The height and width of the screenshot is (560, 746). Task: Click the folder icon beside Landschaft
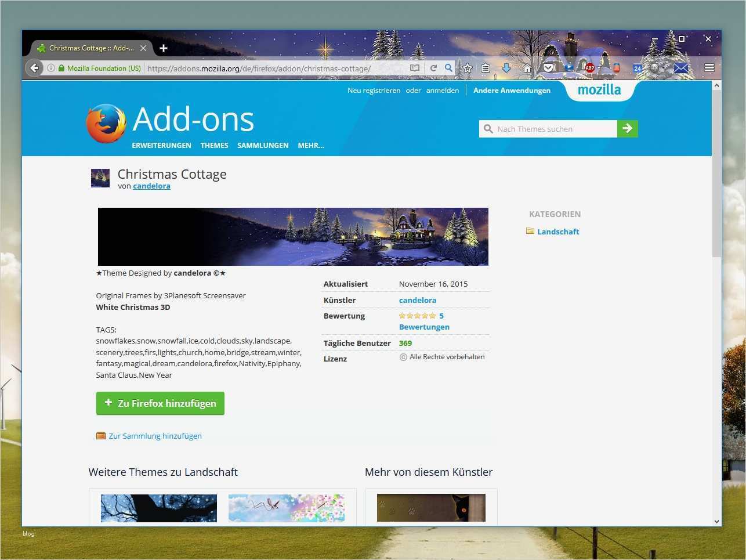pos(530,231)
